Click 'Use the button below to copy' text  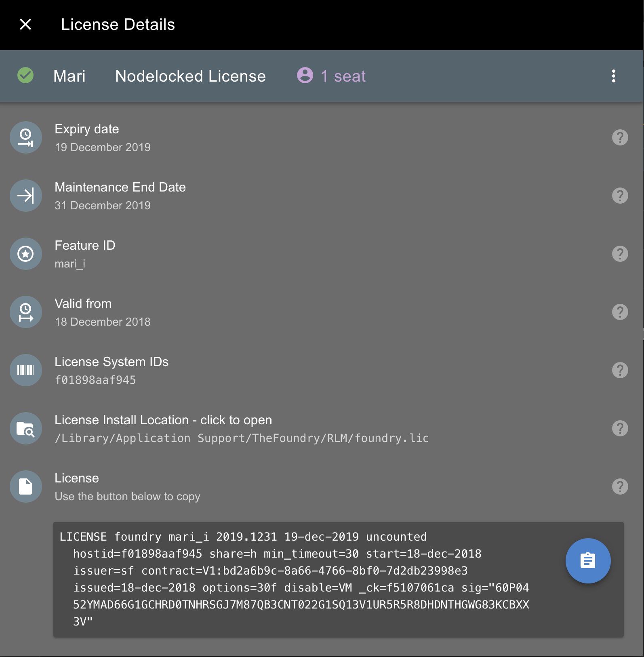pos(127,497)
